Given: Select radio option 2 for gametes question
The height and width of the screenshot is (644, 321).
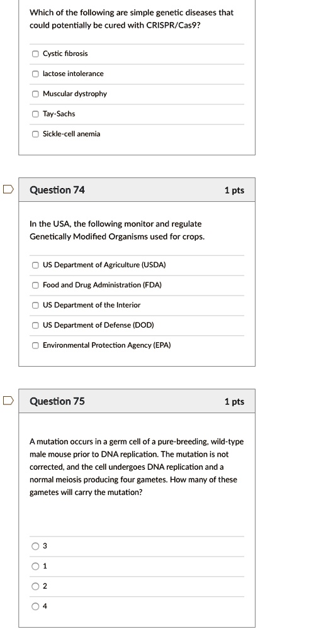Looking at the screenshot, I should click(x=35, y=587).
